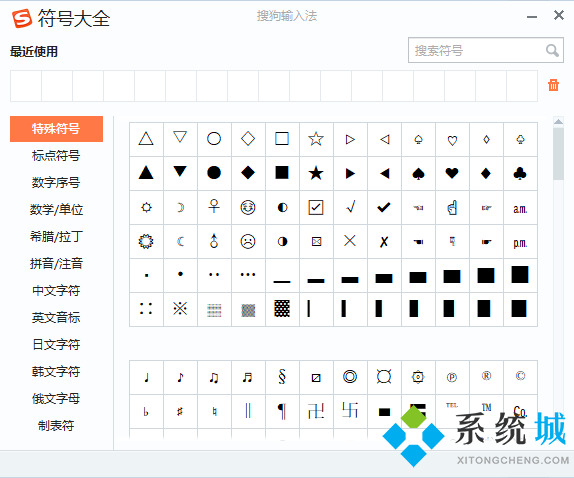Insert the double eighth note music symbol
This screenshot has width=574, height=478.
tap(214, 377)
